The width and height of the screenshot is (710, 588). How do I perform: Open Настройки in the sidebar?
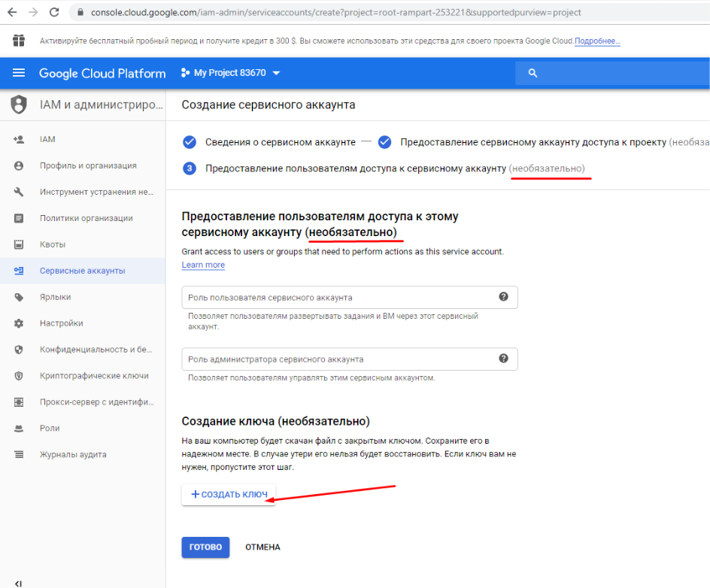[83, 323]
